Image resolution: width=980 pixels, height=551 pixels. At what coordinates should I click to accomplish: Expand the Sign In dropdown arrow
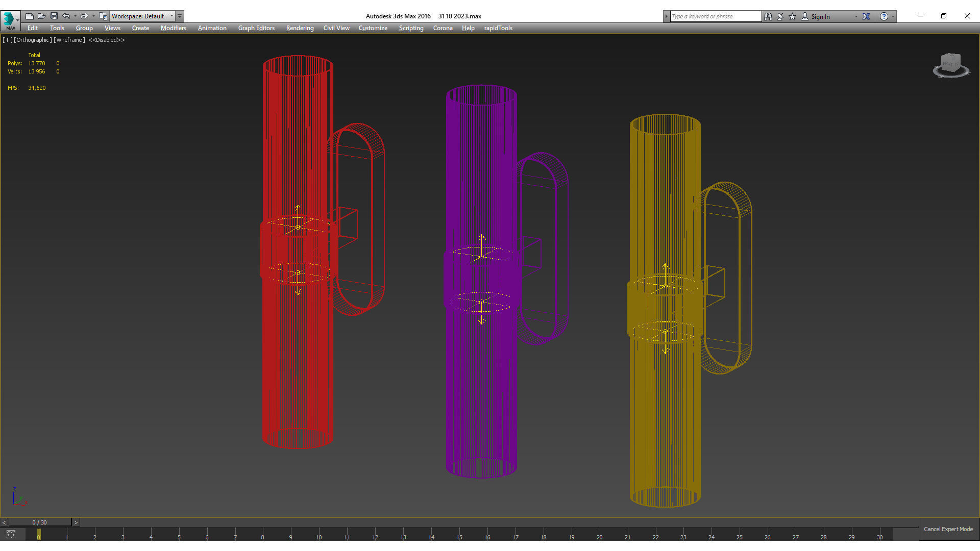click(x=856, y=16)
